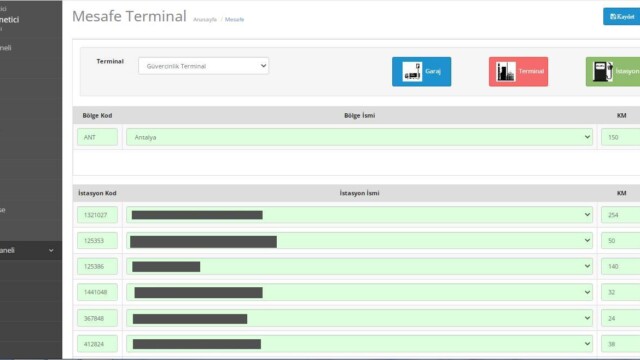Viewport: 640px width, 360px height.
Task: Click station code field 412824
Action: tap(98, 344)
